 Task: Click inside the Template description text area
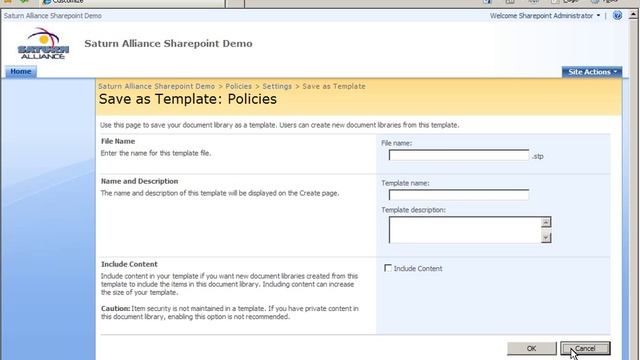click(x=465, y=230)
